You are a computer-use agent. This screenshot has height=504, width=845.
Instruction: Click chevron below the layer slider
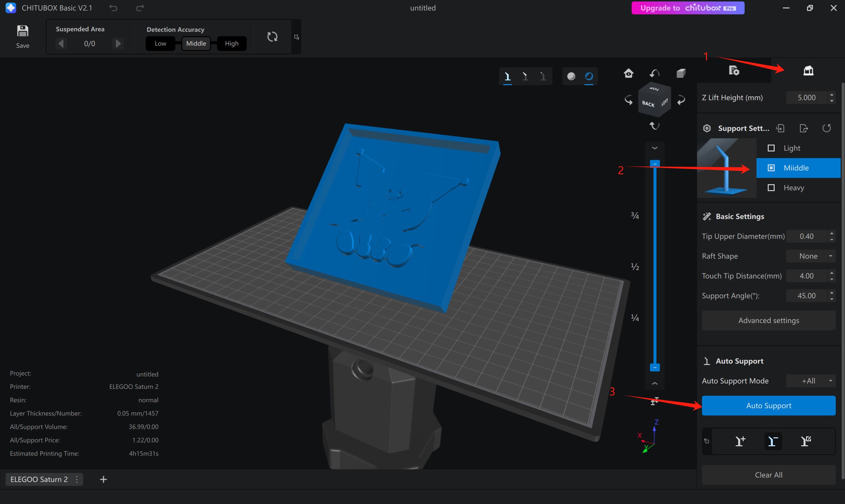click(655, 384)
